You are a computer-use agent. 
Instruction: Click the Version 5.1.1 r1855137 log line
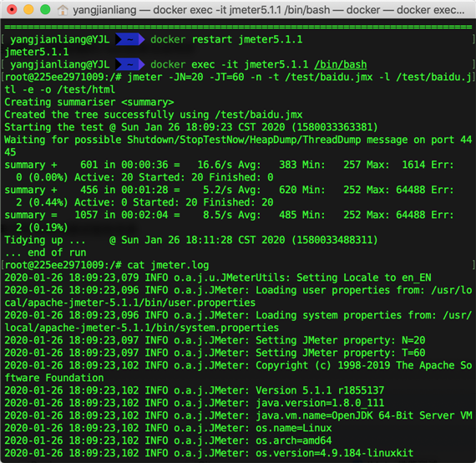pos(195,390)
